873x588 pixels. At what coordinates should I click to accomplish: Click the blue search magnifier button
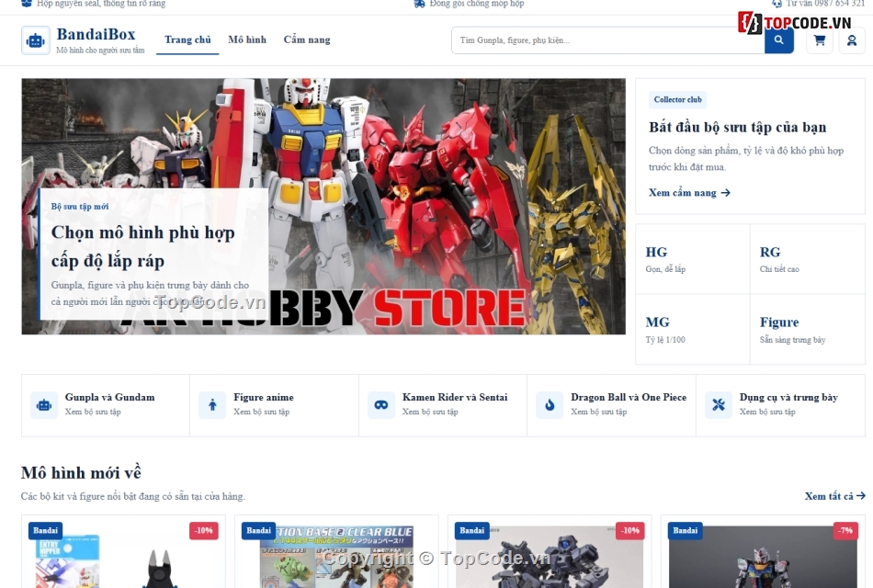[779, 40]
